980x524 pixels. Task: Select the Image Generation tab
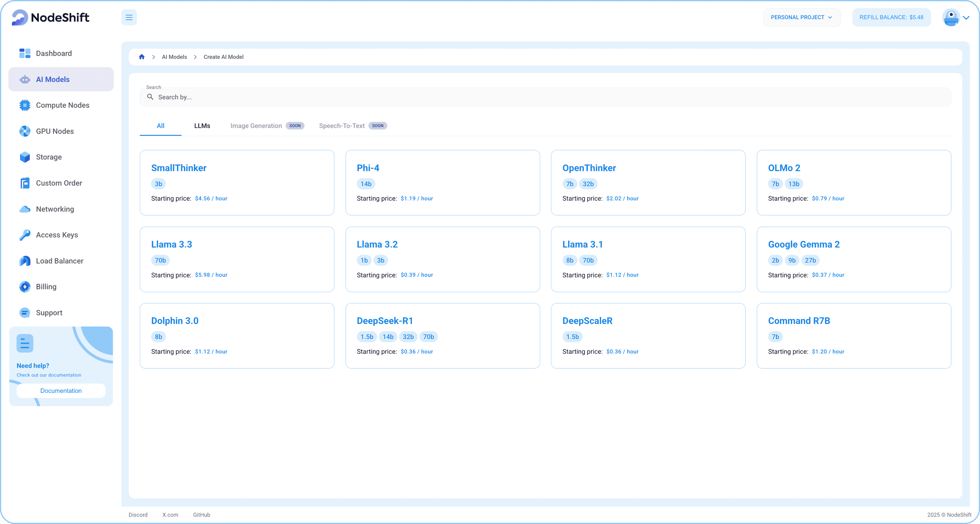point(267,126)
